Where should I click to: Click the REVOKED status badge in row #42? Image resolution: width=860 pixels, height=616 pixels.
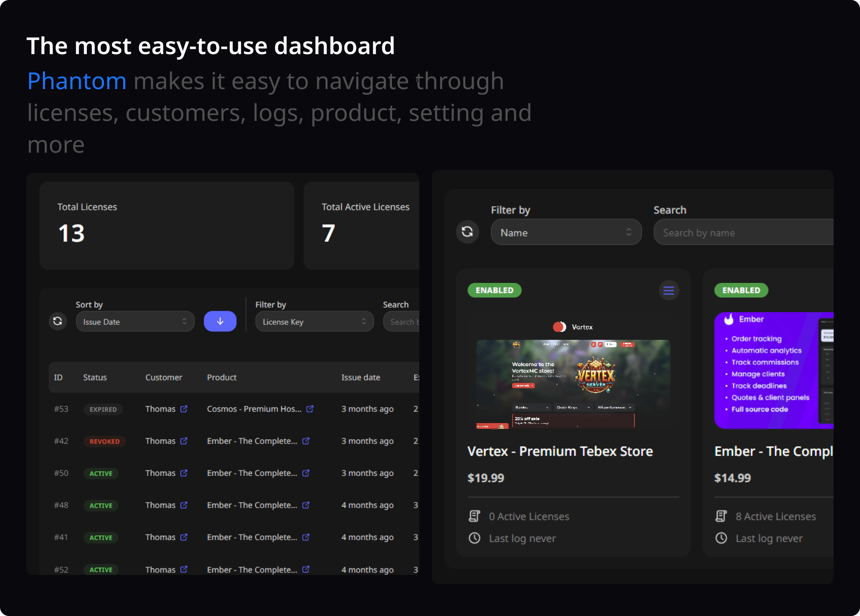[104, 441]
